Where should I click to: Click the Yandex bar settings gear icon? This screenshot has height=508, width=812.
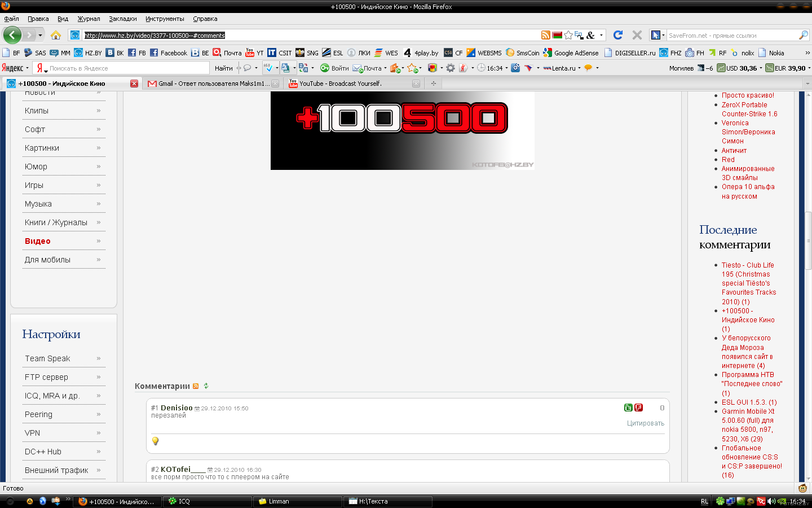click(450, 68)
